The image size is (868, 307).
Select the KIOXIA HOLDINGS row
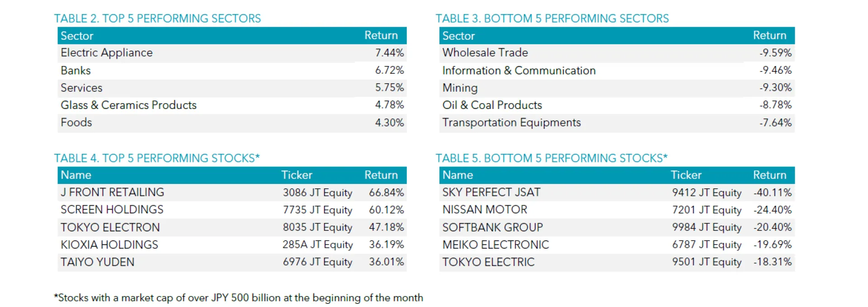point(232,245)
